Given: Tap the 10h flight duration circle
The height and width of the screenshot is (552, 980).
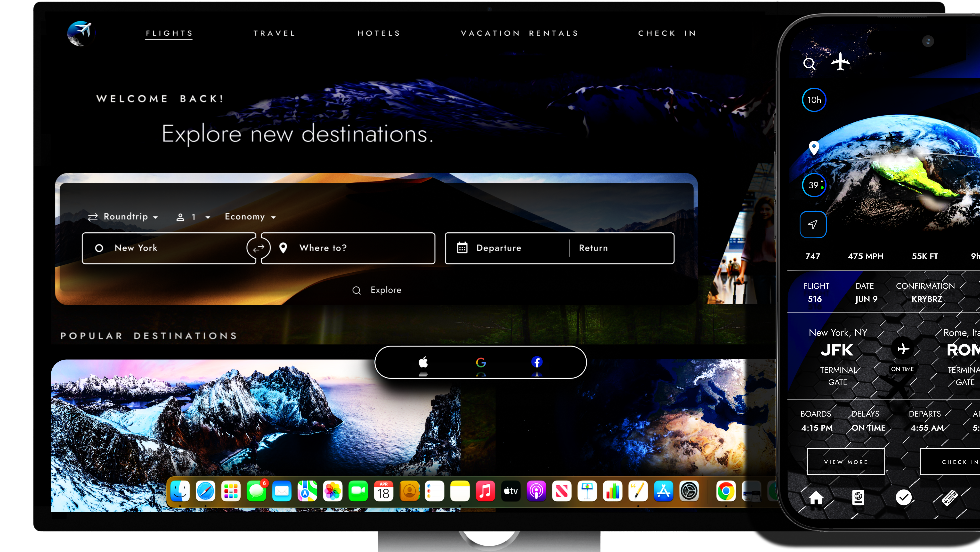Looking at the screenshot, I should point(814,100).
